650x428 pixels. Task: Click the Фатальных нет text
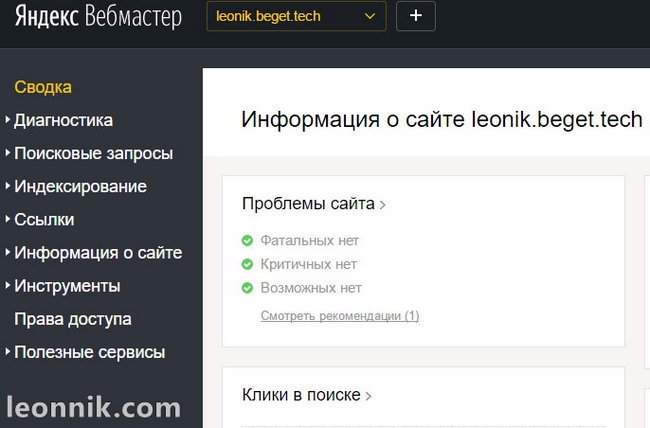point(309,241)
